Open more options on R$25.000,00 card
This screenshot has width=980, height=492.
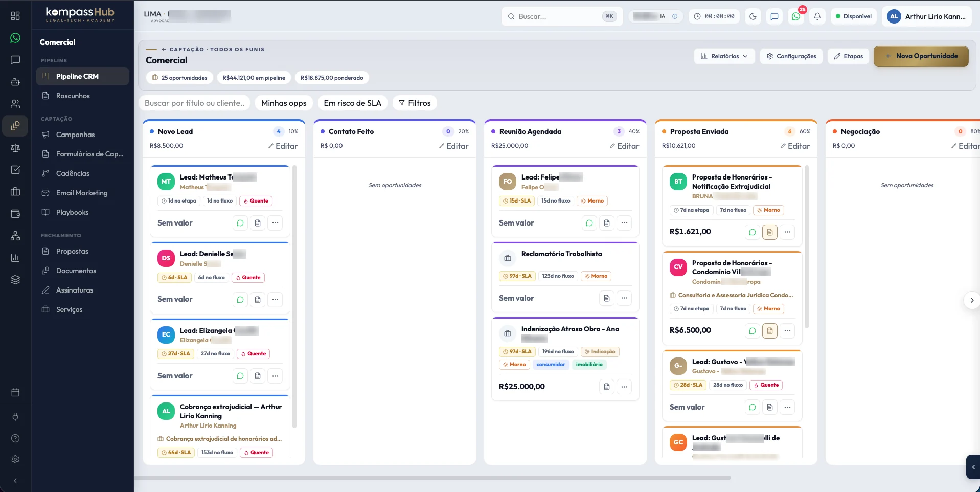pyautogui.click(x=624, y=387)
